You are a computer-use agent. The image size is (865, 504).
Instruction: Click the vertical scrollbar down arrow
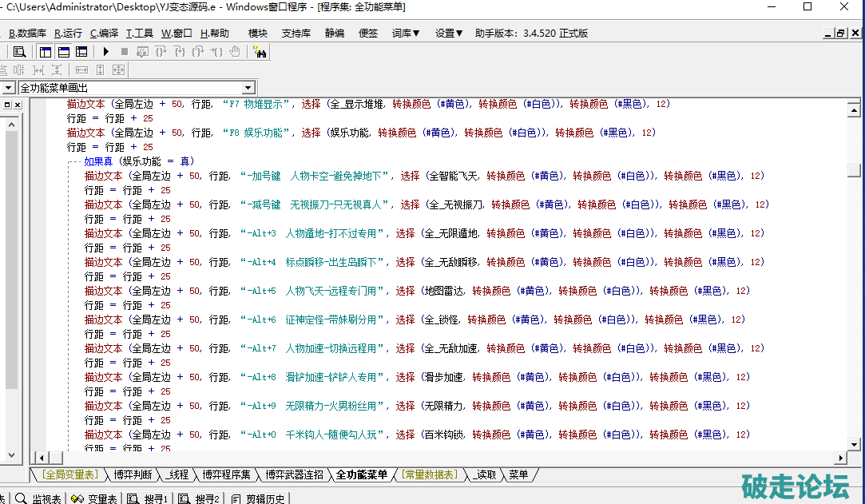coord(854,444)
